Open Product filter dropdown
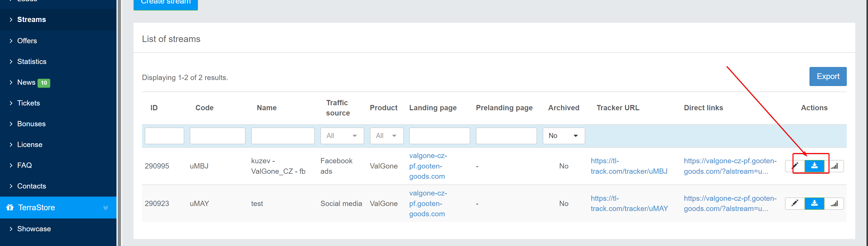 click(386, 135)
